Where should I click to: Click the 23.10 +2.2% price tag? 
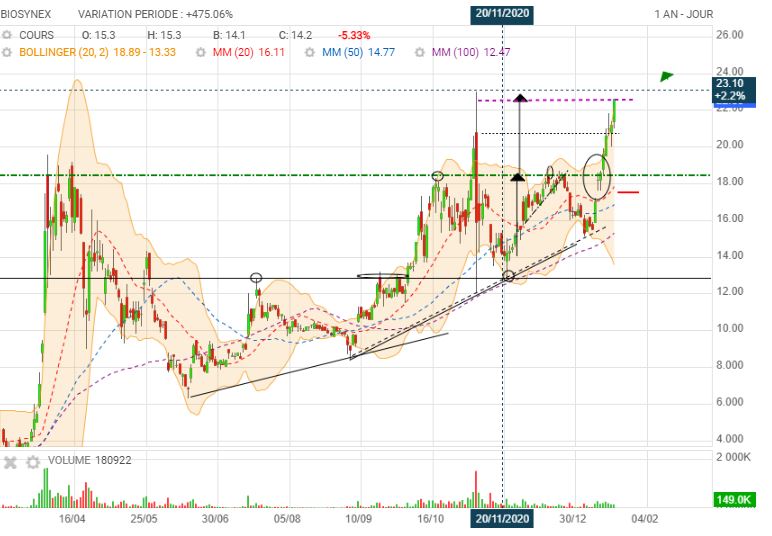tap(733, 90)
